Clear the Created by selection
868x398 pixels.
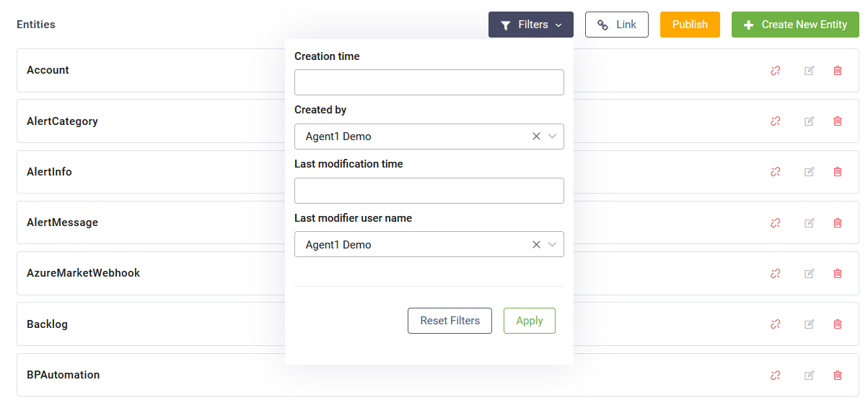(x=536, y=137)
